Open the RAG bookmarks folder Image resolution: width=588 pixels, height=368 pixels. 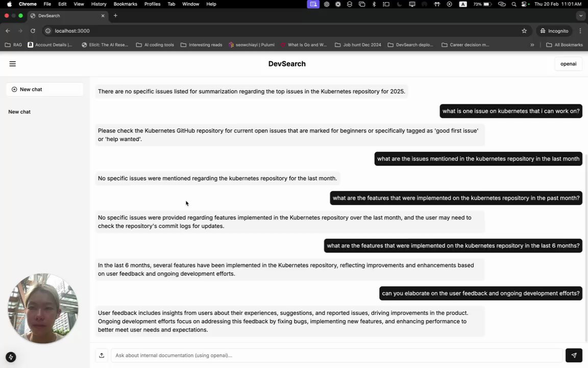[x=13, y=44]
